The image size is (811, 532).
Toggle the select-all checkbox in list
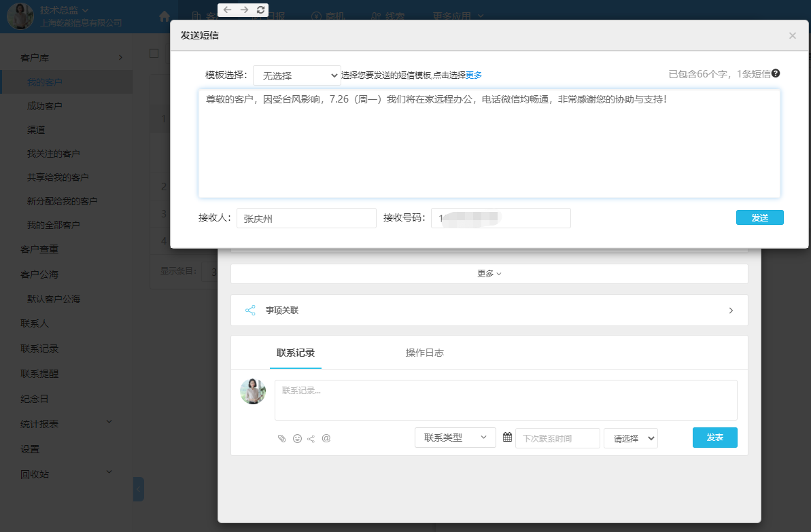click(x=154, y=53)
